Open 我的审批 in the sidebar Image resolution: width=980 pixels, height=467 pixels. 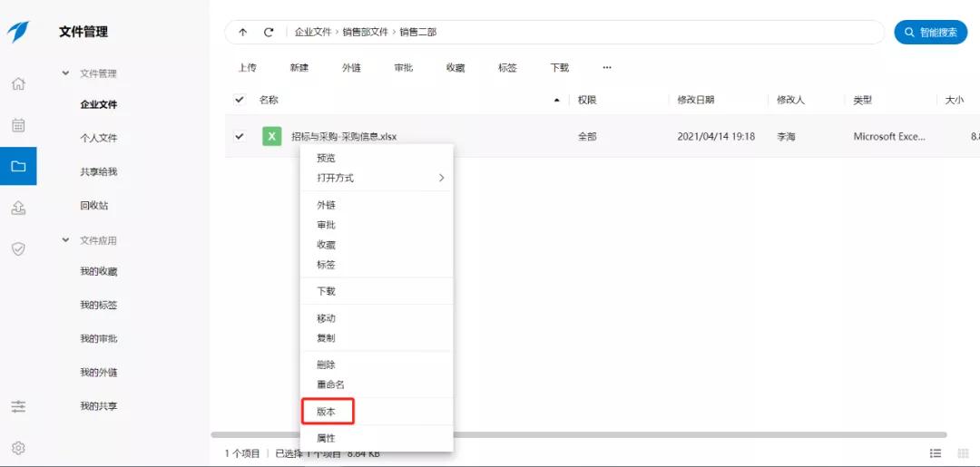pyautogui.click(x=99, y=339)
